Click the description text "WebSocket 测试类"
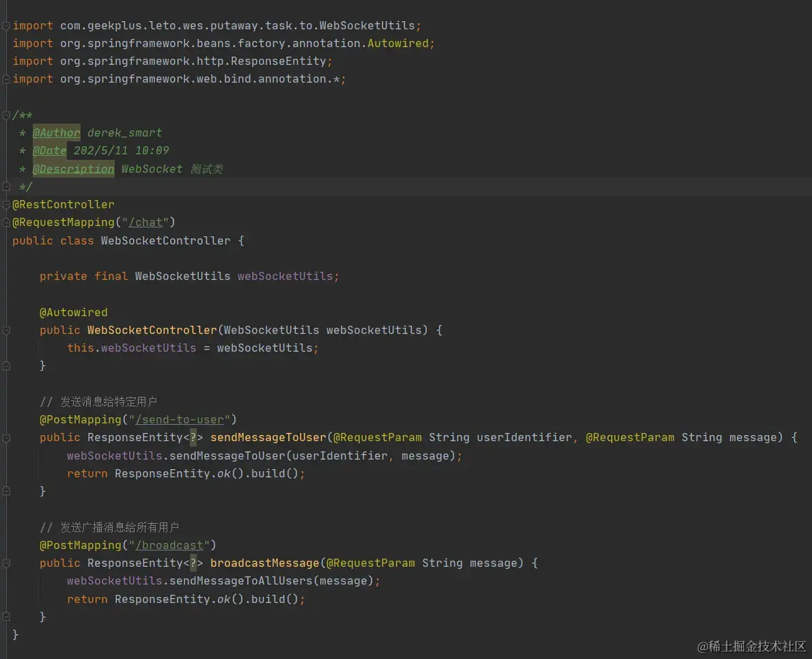This screenshot has width=812, height=659. point(173,169)
